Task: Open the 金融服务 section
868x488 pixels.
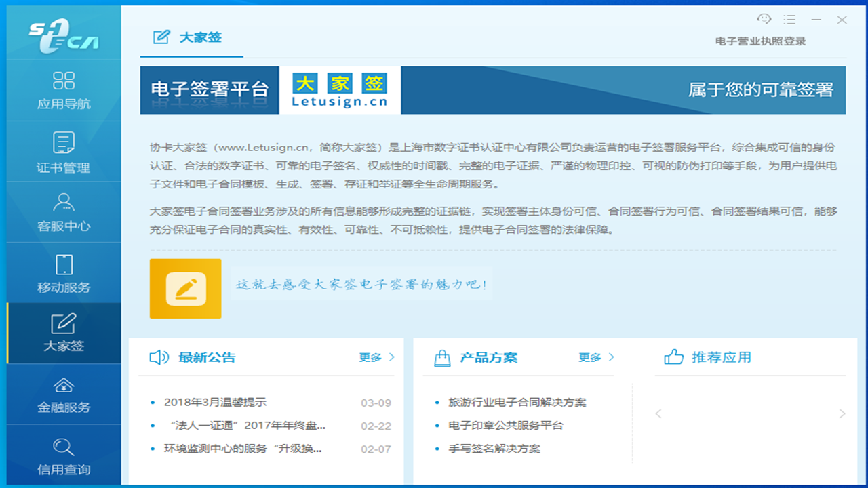Action: pyautogui.click(x=64, y=393)
